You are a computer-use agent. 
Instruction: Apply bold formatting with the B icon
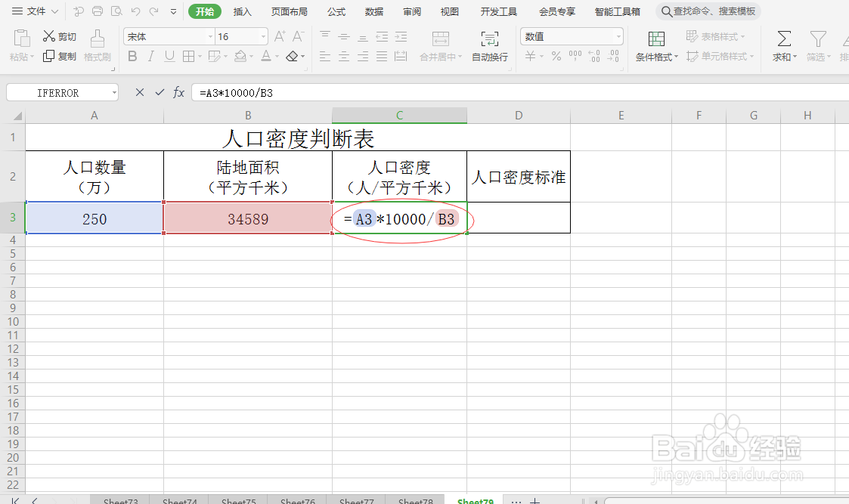click(x=132, y=56)
